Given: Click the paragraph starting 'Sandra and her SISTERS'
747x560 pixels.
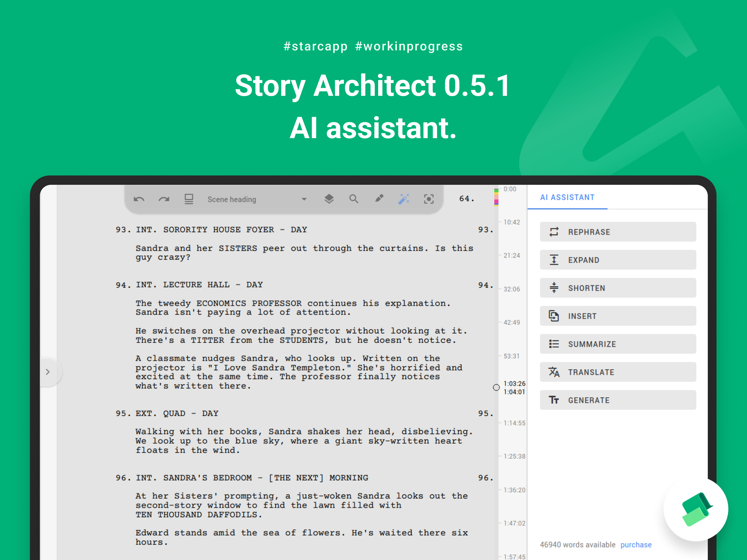Looking at the screenshot, I should click(304, 253).
